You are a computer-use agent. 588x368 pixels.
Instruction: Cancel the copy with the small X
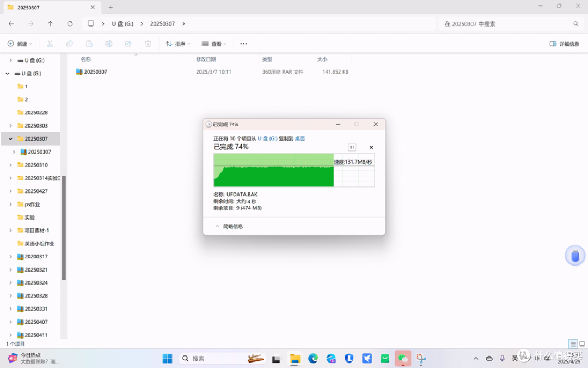tap(371, 147)
